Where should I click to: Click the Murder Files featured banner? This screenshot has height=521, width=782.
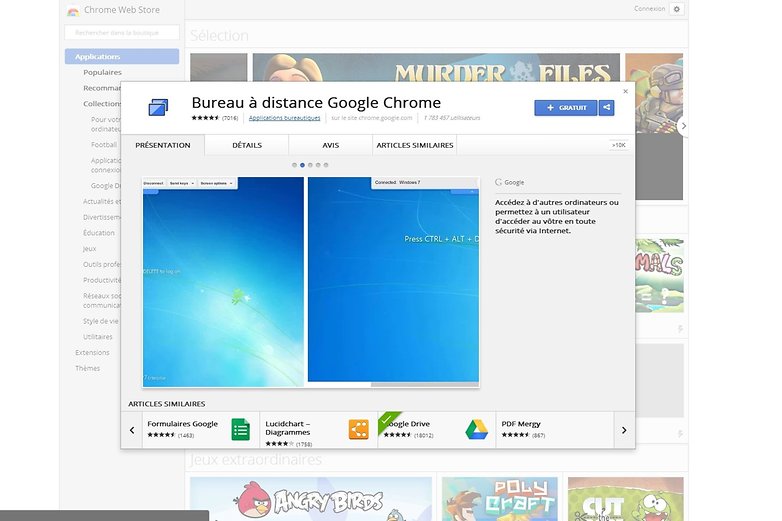pyautogui.click(x=436, y=67)
